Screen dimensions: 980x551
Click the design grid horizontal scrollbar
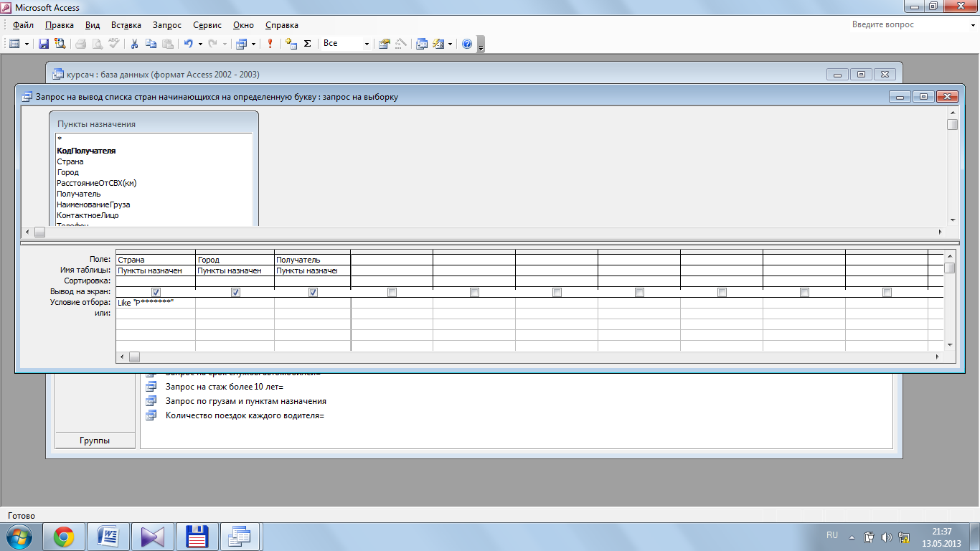[x=530, y=357]
